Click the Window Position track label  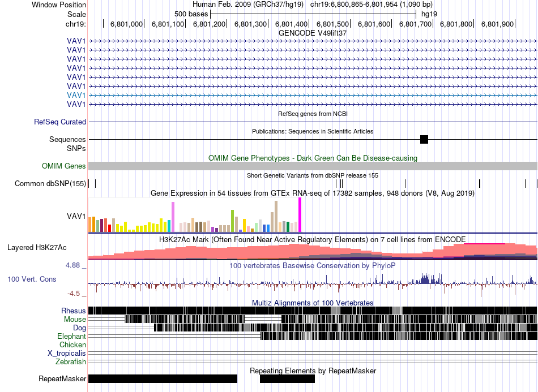59,5
